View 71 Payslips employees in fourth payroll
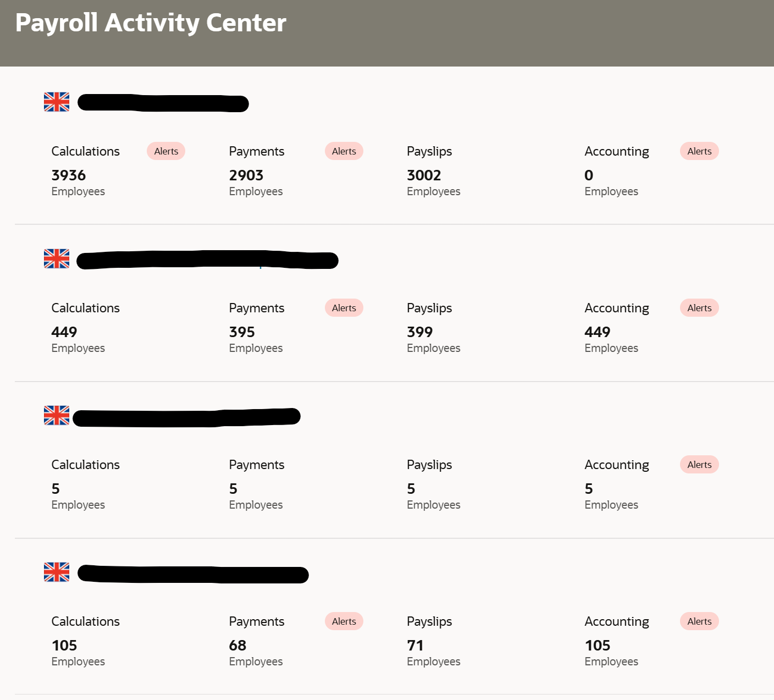 coord(416,645)
